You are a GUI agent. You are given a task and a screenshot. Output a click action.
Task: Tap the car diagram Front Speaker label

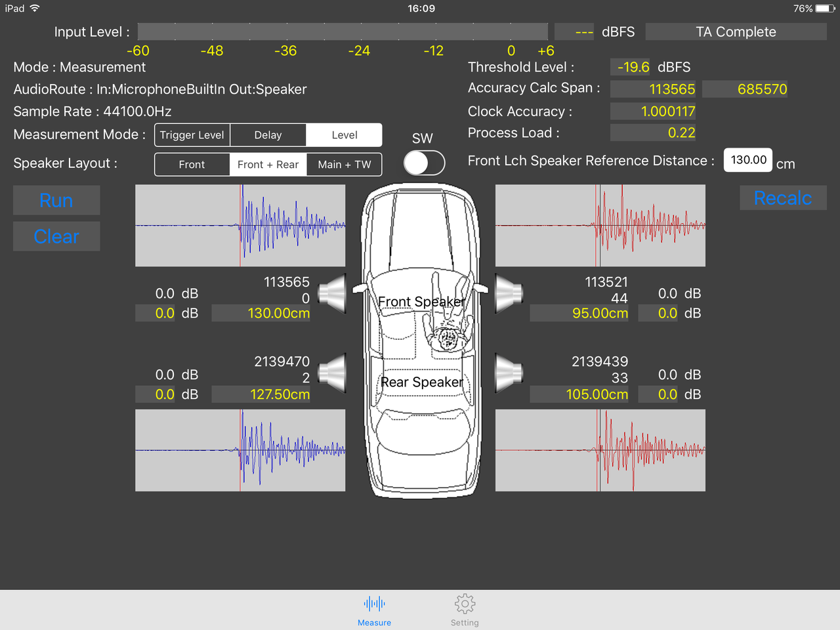421,302
